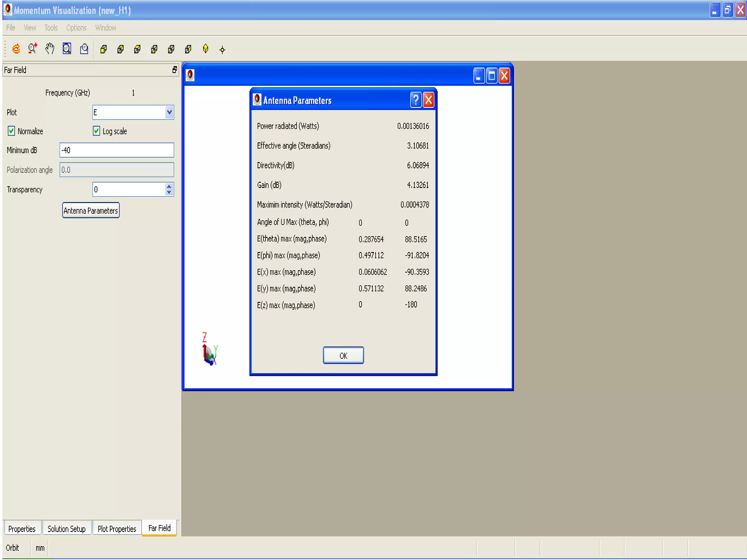The height and width of the screenshot is (560, 747).
Task: Click the yellow crosshair center icon
Action: point(222,50)
